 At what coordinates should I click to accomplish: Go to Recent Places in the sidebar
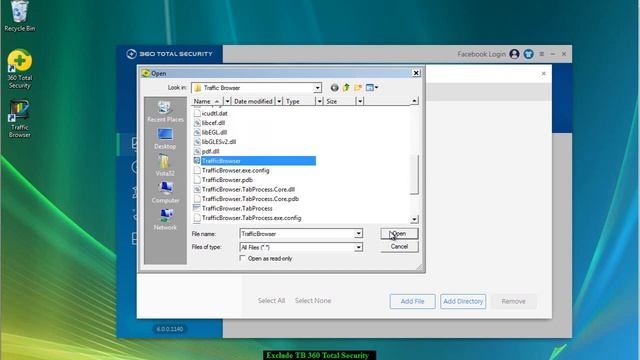pyautogui.click(x=165, y=111)
